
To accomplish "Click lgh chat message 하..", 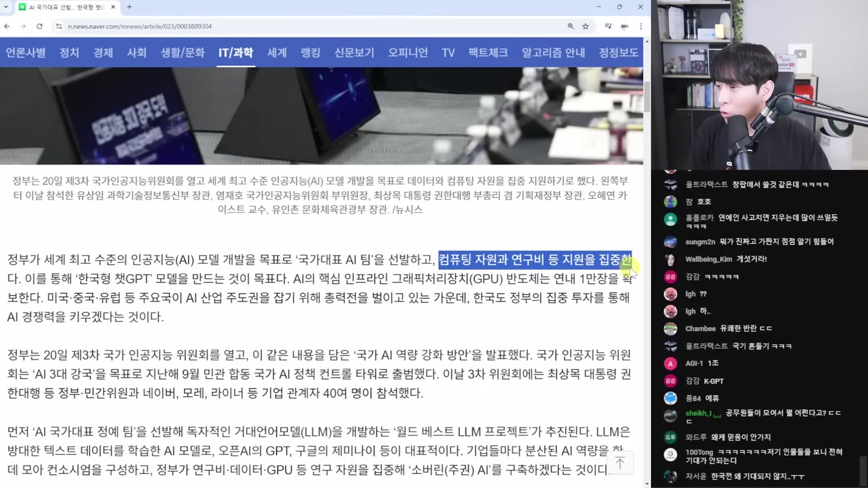I will click(705, 311).
